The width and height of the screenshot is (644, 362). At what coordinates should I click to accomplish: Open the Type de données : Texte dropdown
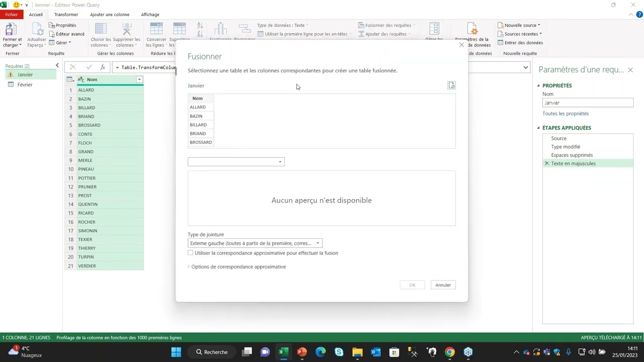click(x=282, y=25)
